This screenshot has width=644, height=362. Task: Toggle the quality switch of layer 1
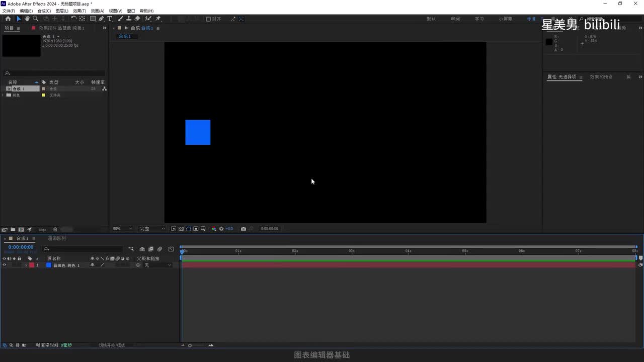102,265
